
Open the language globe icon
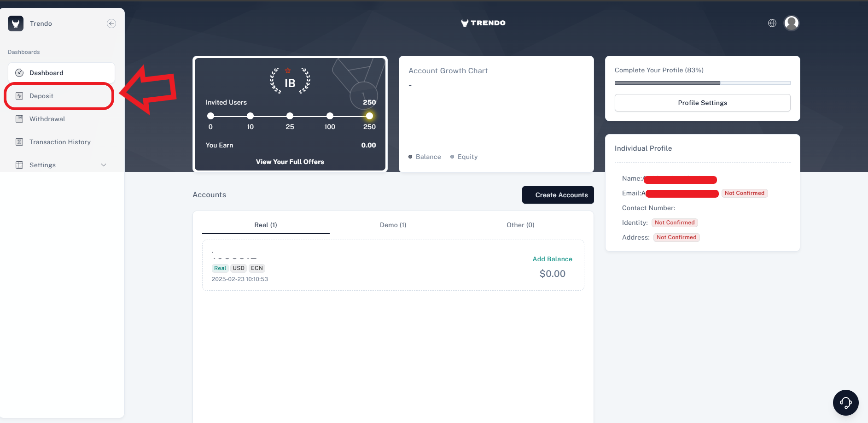pyautogui.click(x=772, y=23)
